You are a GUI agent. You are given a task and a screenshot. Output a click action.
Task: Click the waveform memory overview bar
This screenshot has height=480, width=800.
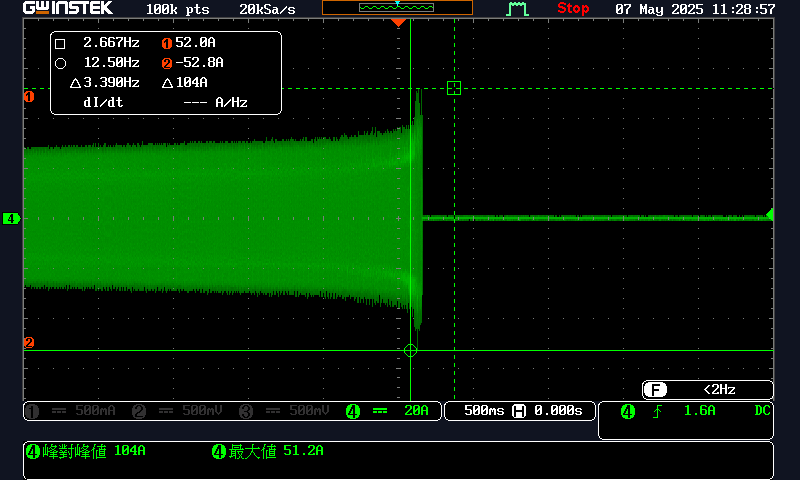click(397, 7)
